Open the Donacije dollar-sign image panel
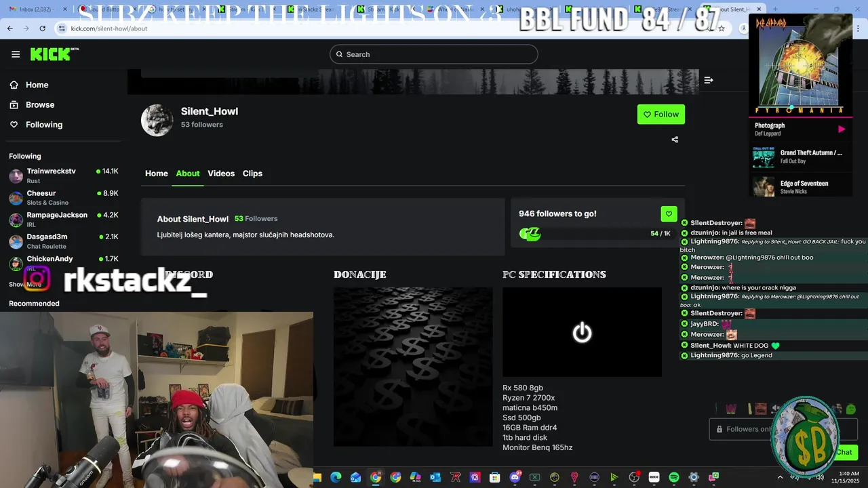 tap(413, 367)
